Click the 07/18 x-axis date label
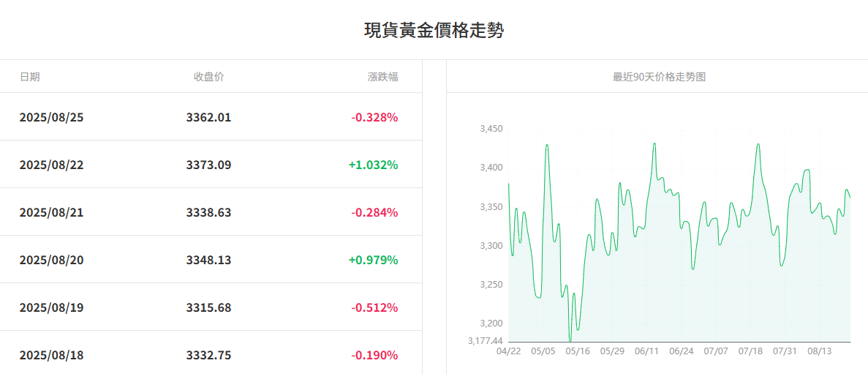Viewport: 868px width, 374px height. 750,351
